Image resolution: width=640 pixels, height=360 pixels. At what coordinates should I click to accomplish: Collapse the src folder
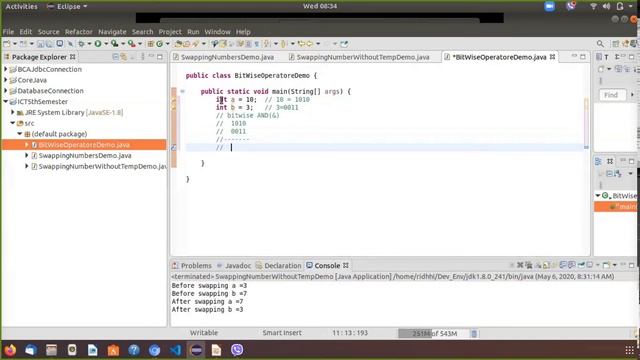pos(13,123)
